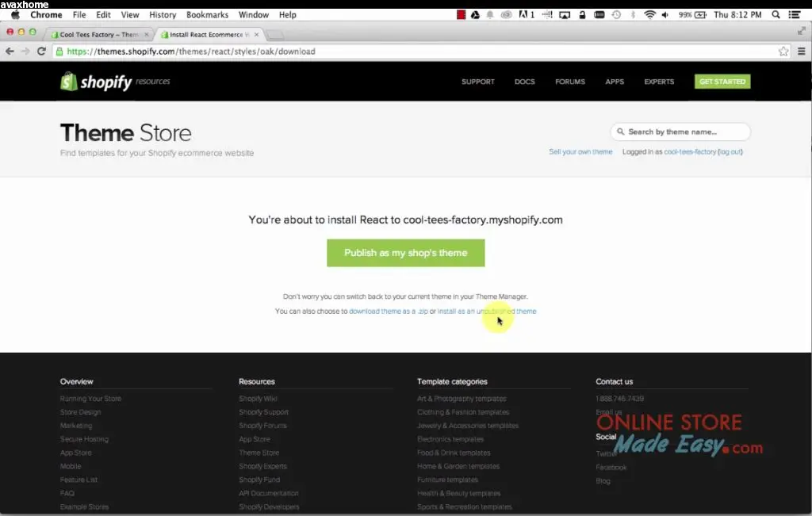
Task: Open Art & Photography templates link
Action: (x=462, y=399)
